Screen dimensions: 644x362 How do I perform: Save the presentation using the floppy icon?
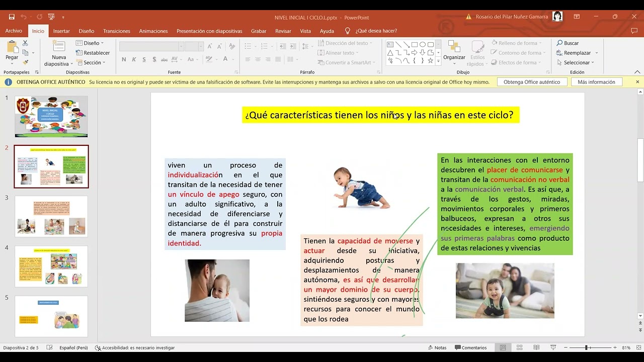[x=12, y=17]
